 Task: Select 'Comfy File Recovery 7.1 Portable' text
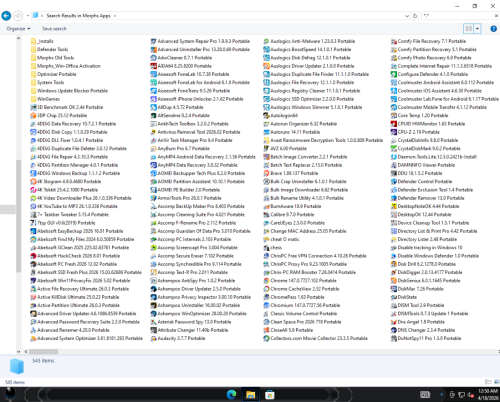pyautogui.click(x=432, y=41)
